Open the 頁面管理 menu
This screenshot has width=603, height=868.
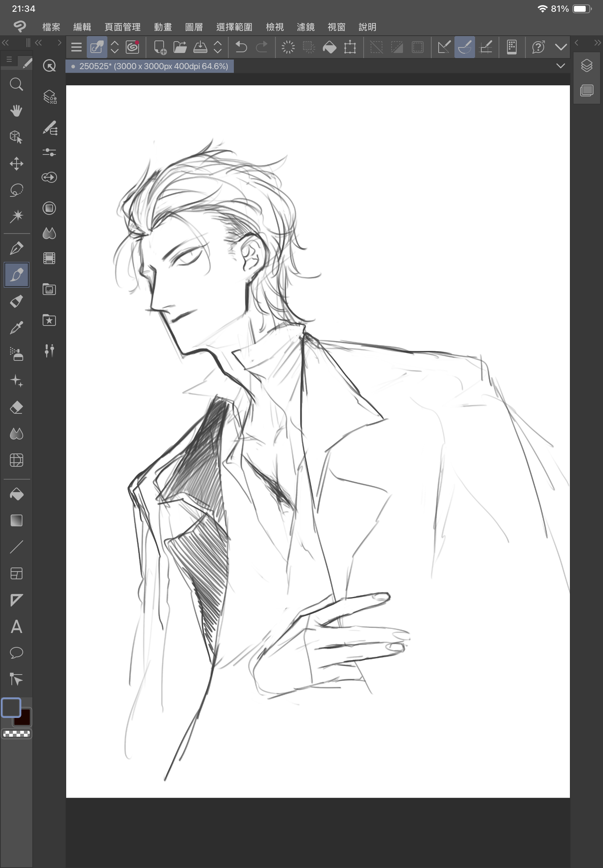(x=122, y=27)
